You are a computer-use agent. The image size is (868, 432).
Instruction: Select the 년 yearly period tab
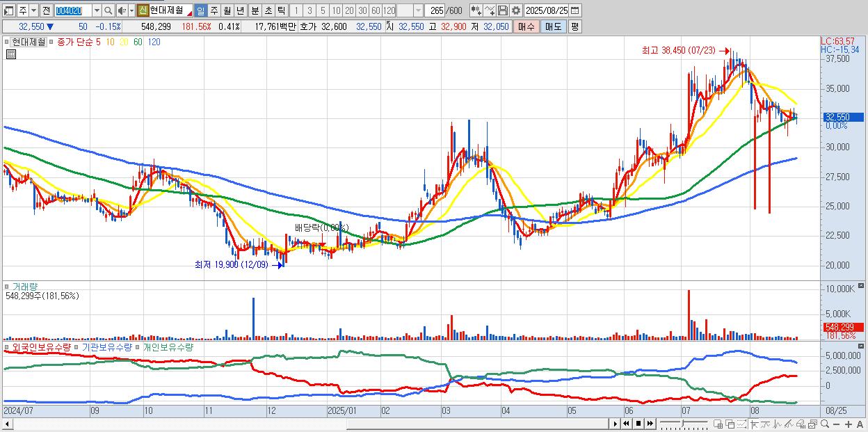click(x=240, y=10)
